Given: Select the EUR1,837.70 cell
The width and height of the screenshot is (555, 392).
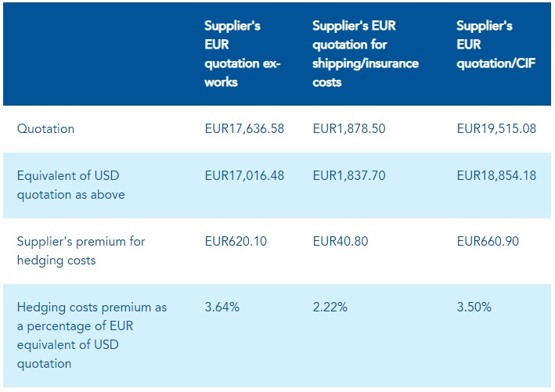Looking at the screenshot, I should [x=349, y=176].
